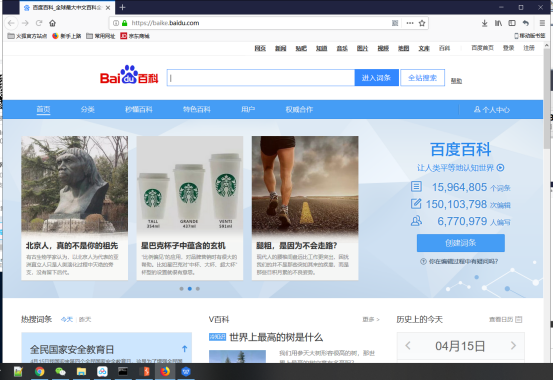Select the second carousel dot
This screenshot has height=381, width=554.
(190, 289)
